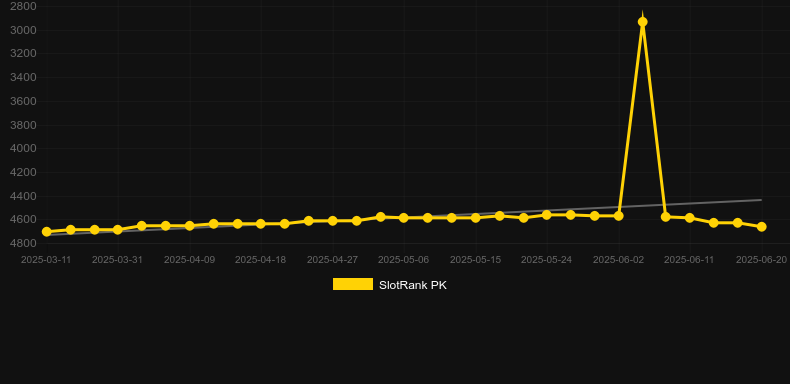
Task: Click the x-axis label 2025-04-09
Action: (189, 260)
